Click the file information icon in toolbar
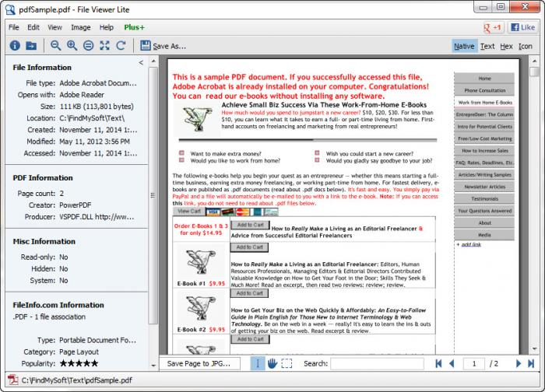Screen dimensions: 545x392 point(15,46)
